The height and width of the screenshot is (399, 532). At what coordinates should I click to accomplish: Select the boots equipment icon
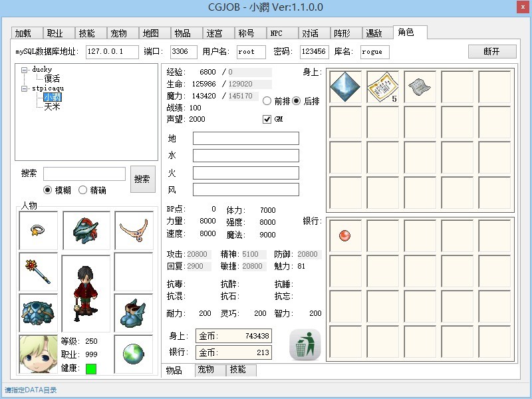pos(134,313)
